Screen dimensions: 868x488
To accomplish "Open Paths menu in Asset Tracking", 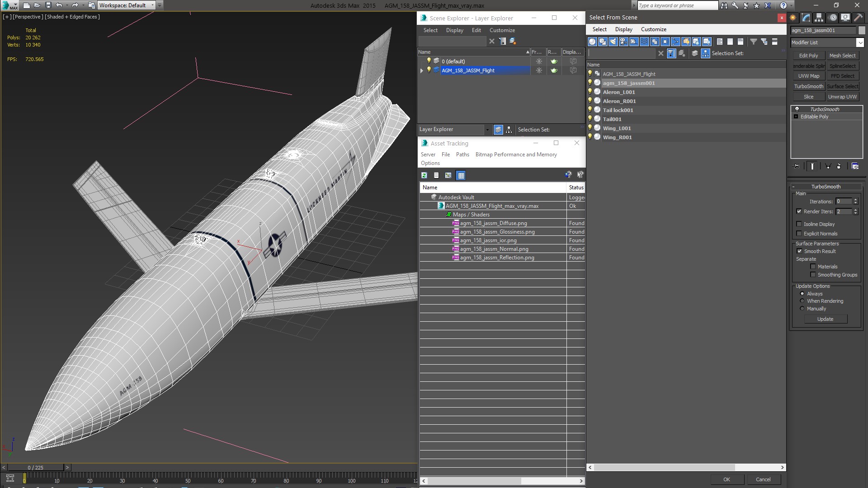I will 462,155.
